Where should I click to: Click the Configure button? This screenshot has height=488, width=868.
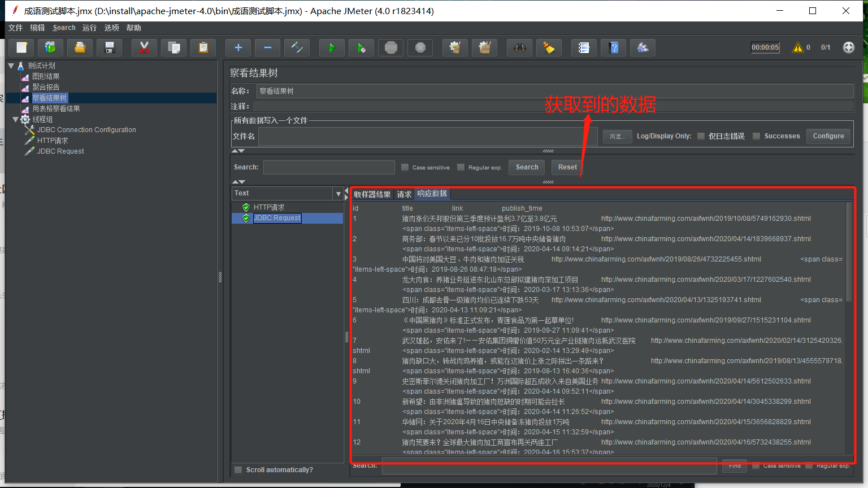pos(828,136)
